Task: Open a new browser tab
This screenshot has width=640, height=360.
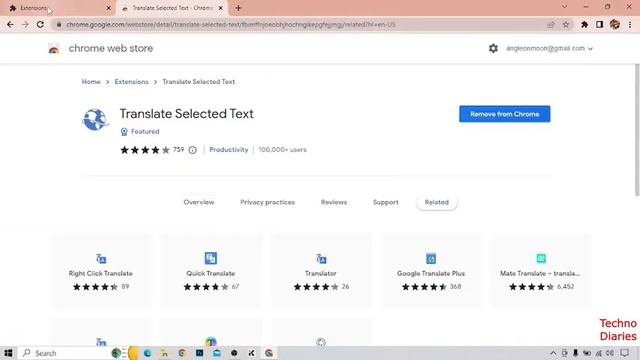Action: (238, 8)
